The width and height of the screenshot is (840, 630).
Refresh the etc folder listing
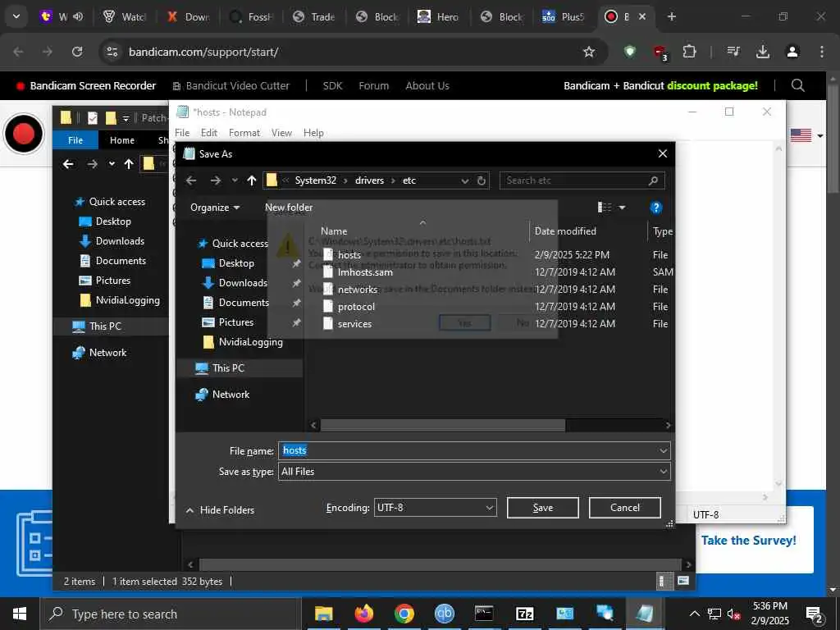(x=481, y=180)
